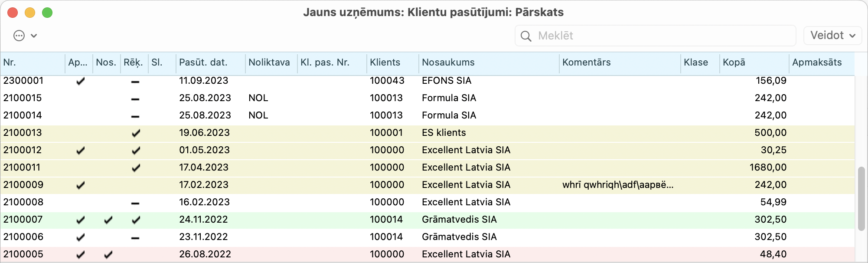The height and width of the screenshot is (263, 868).
Task: Toggle approved checkmark for order 2100012
Action: click(80, 151)
